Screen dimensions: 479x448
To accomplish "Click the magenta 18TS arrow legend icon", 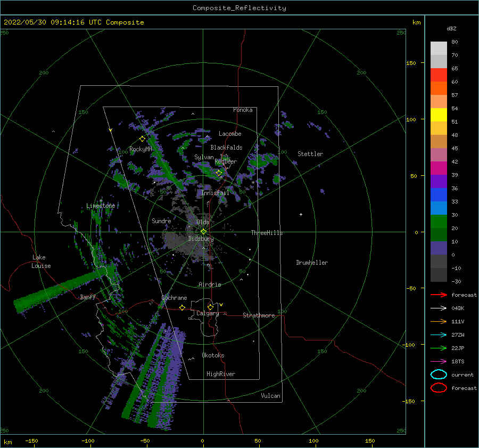I will click(439, 362).
